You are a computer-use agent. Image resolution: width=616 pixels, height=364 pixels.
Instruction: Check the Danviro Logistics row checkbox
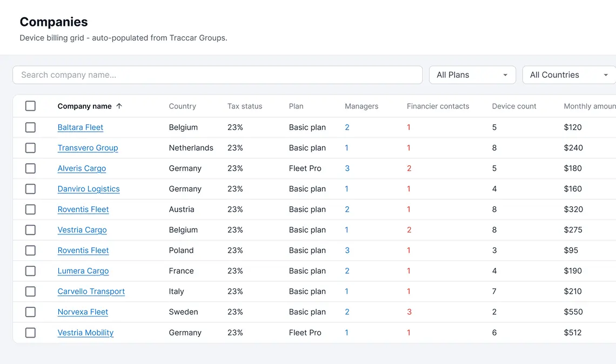(30, 189)
